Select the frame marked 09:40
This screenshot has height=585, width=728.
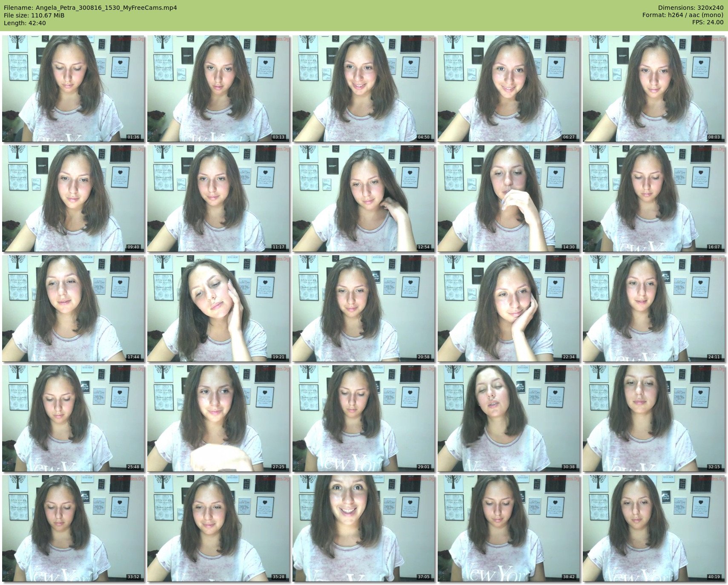pyautogui.click(x=73, y=199)
